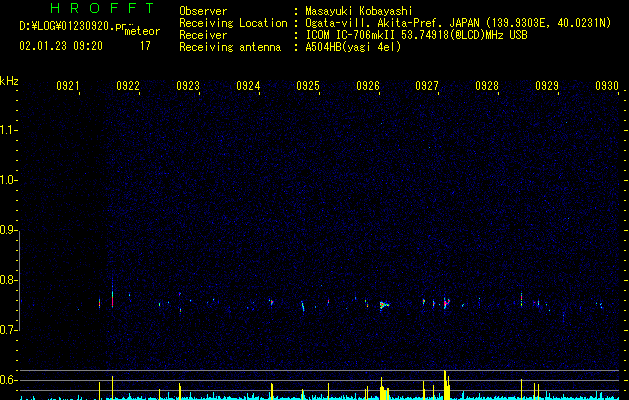Click the 0.7 kHz axis label
The image size is (629, 400).
coord(8,330)
